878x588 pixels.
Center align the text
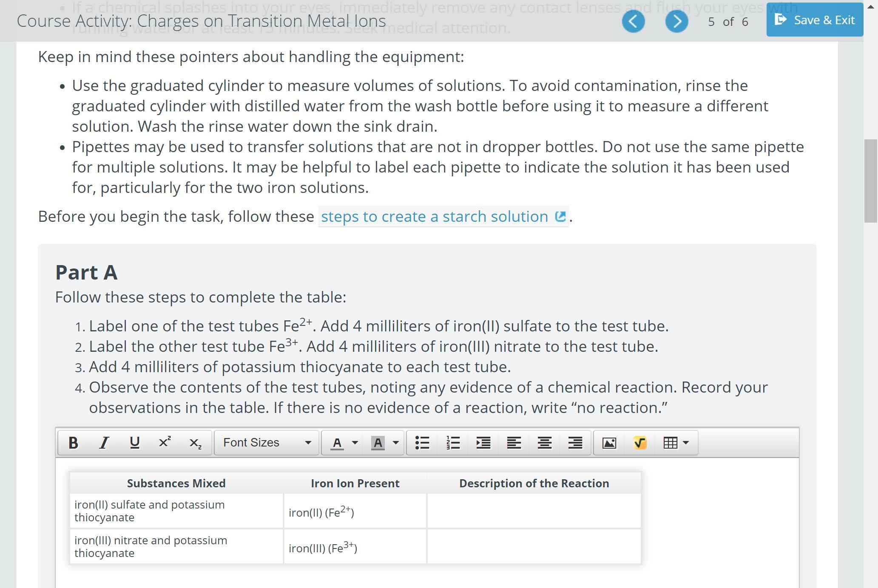click(545, 443)
